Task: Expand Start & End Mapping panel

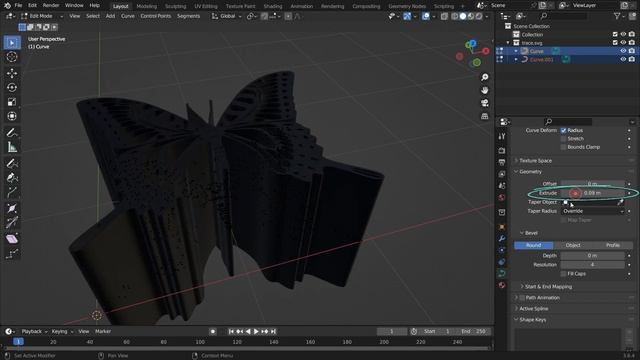Action: (548, 287)
